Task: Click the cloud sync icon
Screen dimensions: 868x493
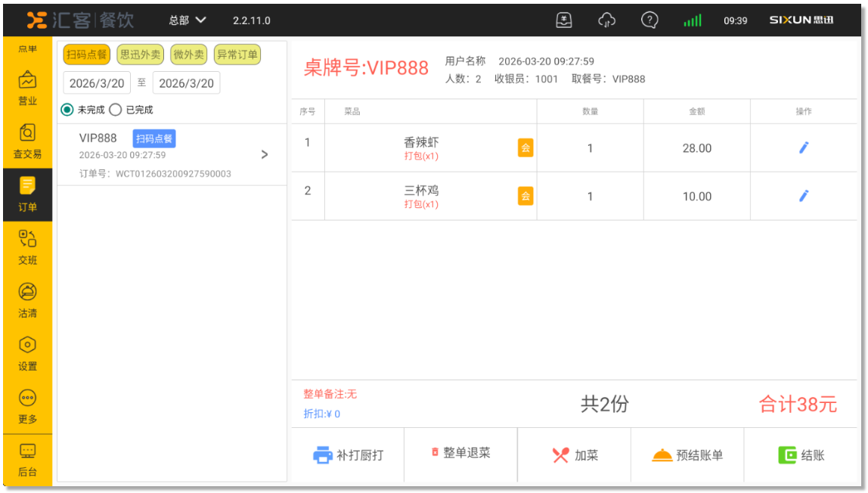Action: [x=606, y=20]
